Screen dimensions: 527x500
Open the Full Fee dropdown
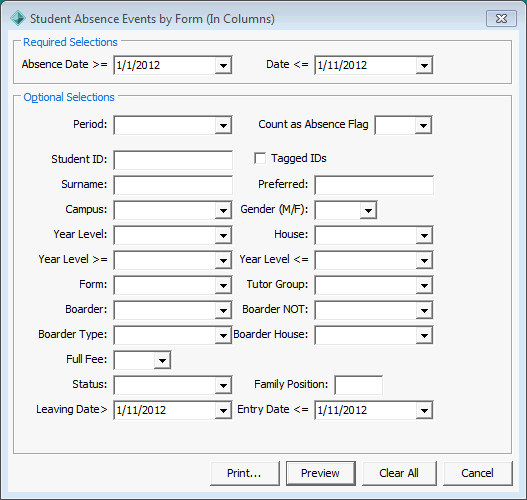click(x=162, y=360)
